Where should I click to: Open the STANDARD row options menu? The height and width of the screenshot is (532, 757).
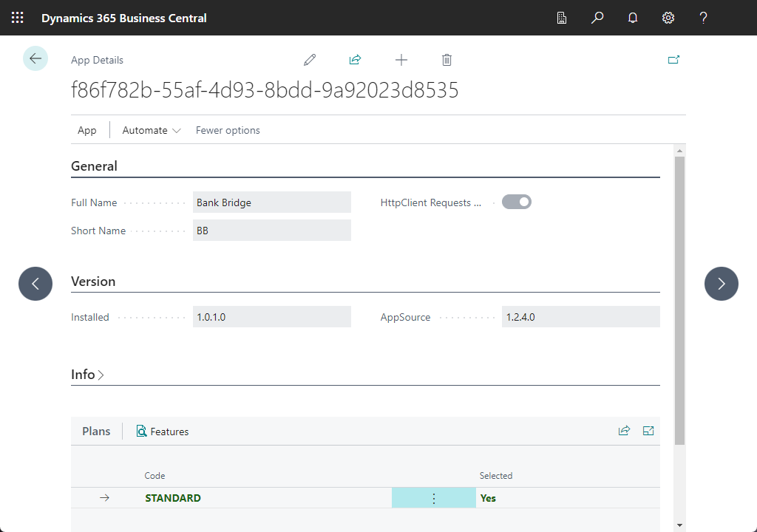coord(434,498)
